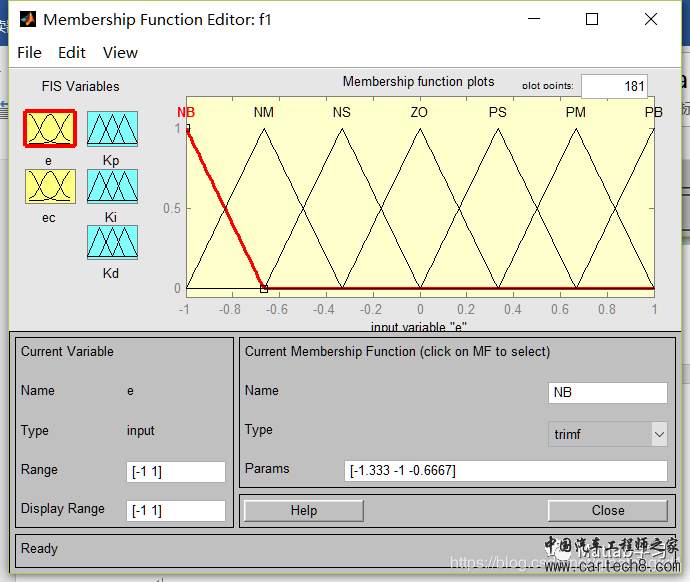
Task: Select the PS membership function label
Action: click(x=498, y=112)
